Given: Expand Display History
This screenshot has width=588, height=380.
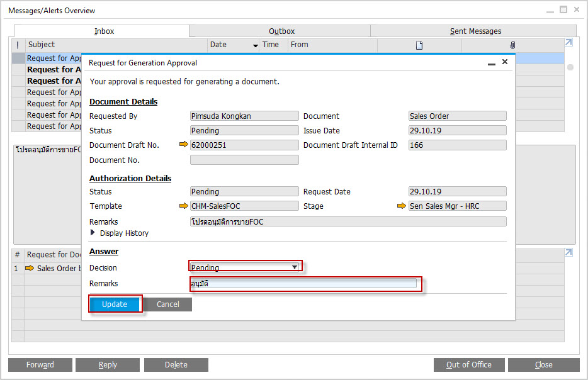Looking at the screenshot, I should coord(93,233).
